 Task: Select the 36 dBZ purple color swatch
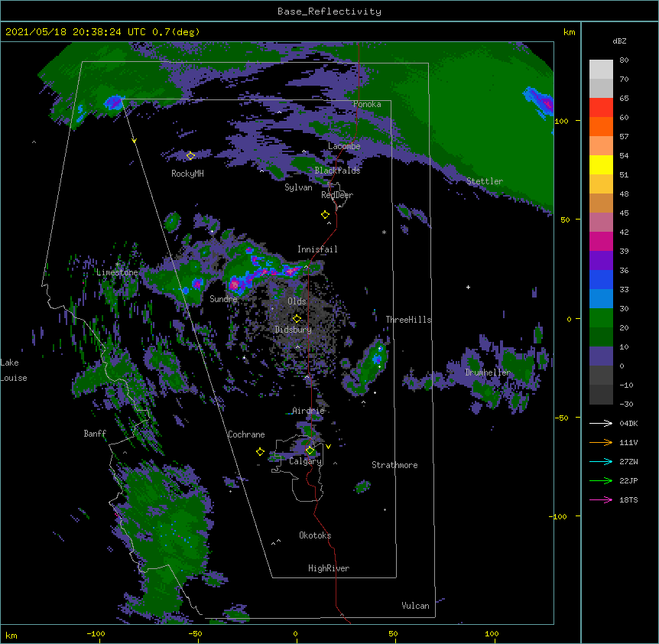pyautogui.click(x=601, y=260)
